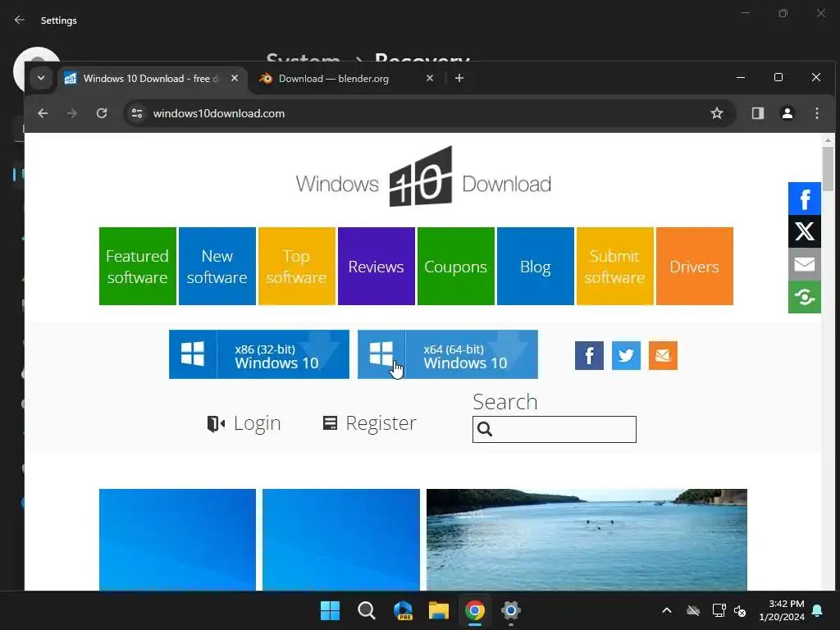Reload the current page
Screen dimensions: 840x630
pyautogui.click(x=102, y=113)
